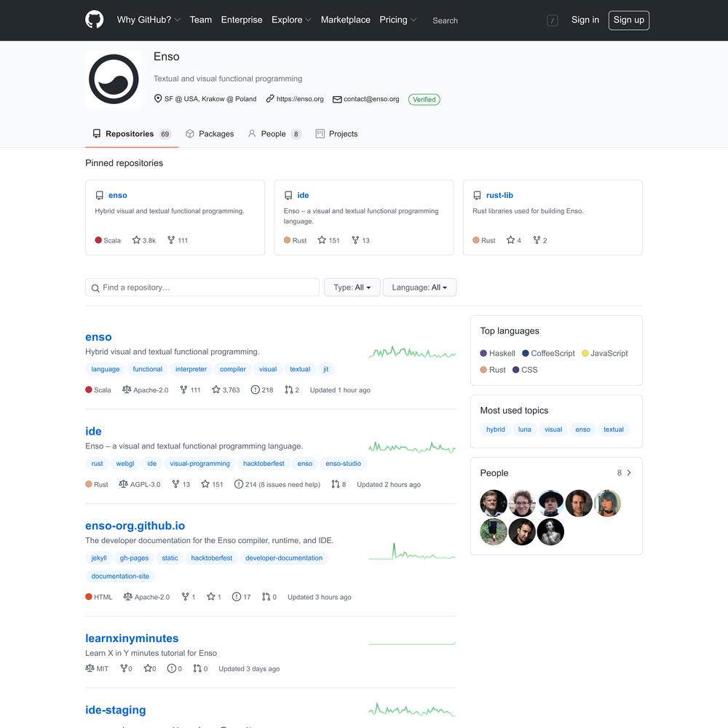728x728 pixels.
Task: Switch to the Packages tab
Action: tap(210, 134)
